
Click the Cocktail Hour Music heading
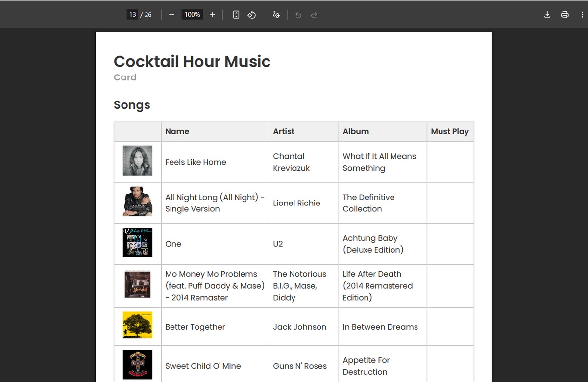point(192,62)
